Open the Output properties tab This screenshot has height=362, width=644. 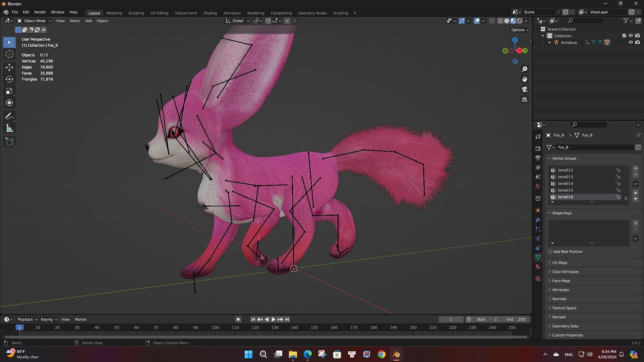(x=538, y=158)
